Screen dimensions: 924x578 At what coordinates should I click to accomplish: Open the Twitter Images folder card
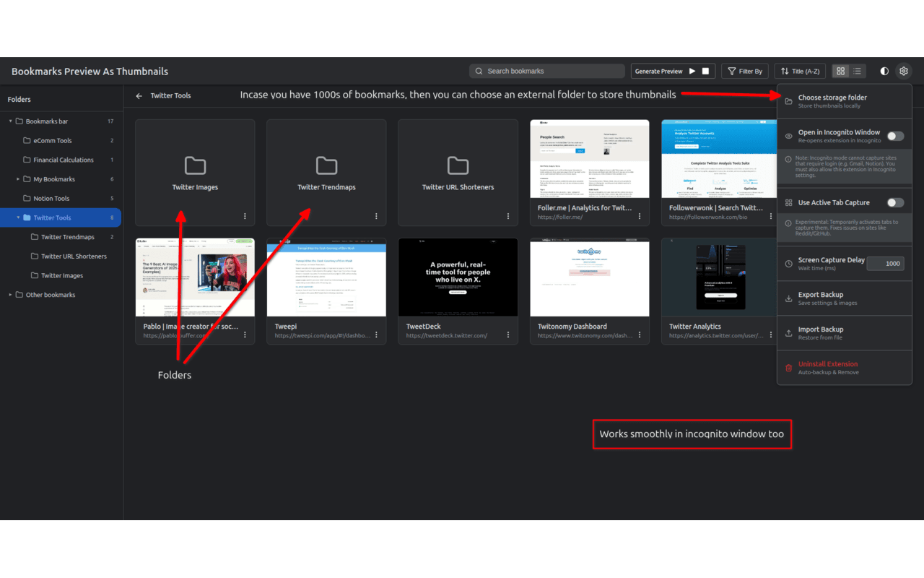(x=195, y=173)
